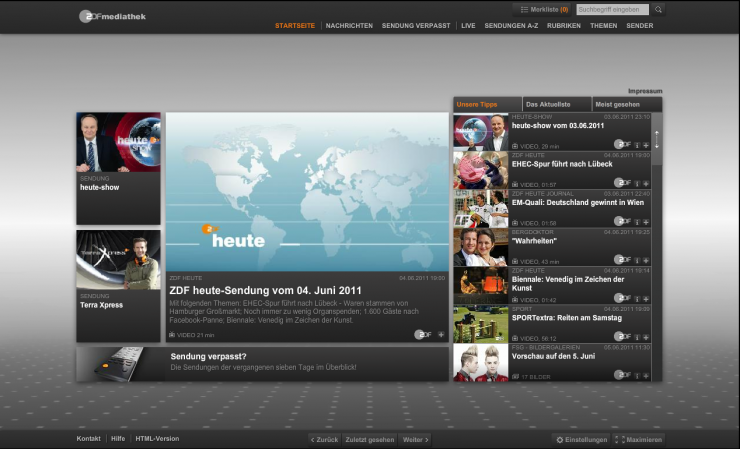Add ZDF heute-Sendung vom 04. Juni to Merkliste
The height and width of the screenshot is (449, 740).
click(441, 334)
